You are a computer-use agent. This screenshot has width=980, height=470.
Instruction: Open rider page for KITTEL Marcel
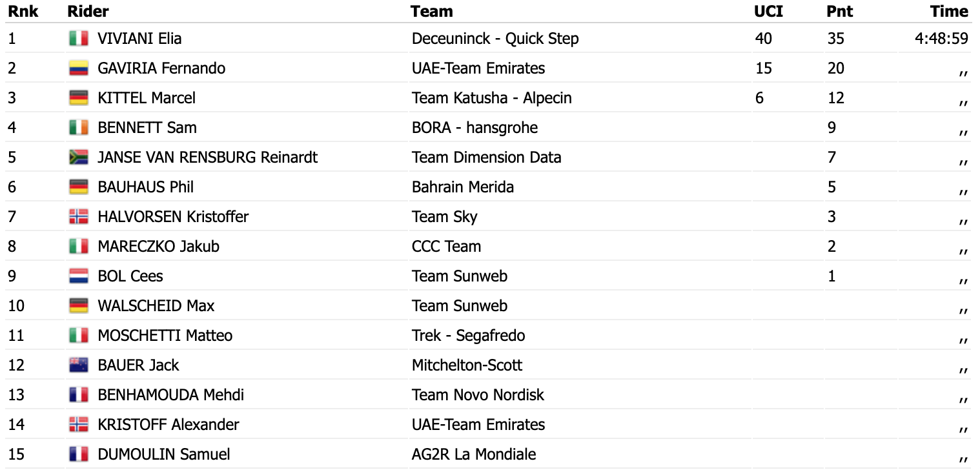pos(147,98)
